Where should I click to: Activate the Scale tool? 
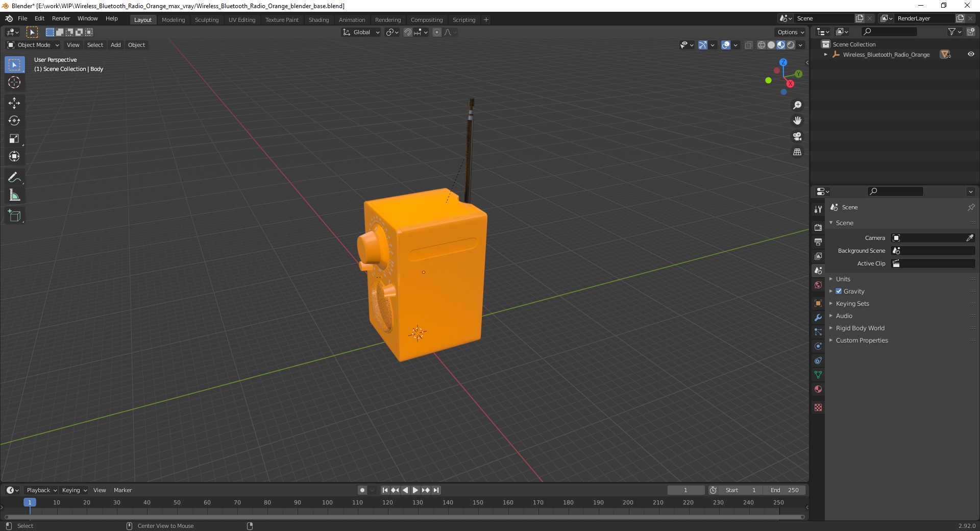(x=14, y=138)
